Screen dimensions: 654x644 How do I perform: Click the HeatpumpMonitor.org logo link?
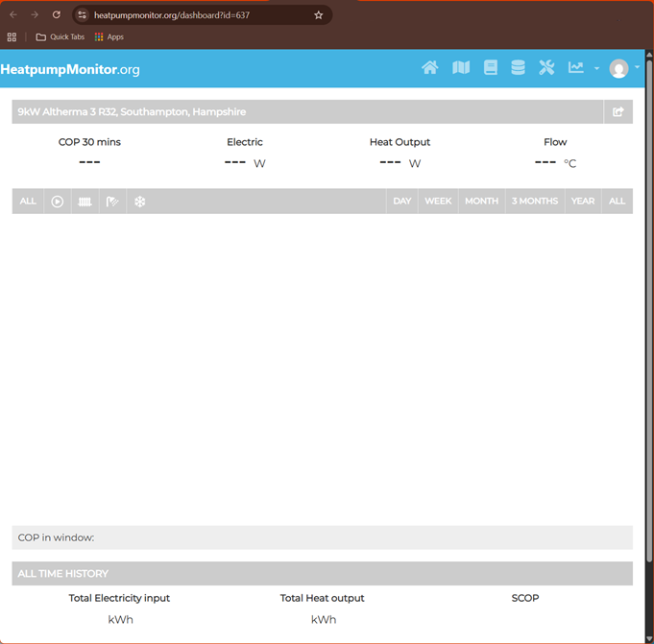pyautogui.click(x=71, y=69)
